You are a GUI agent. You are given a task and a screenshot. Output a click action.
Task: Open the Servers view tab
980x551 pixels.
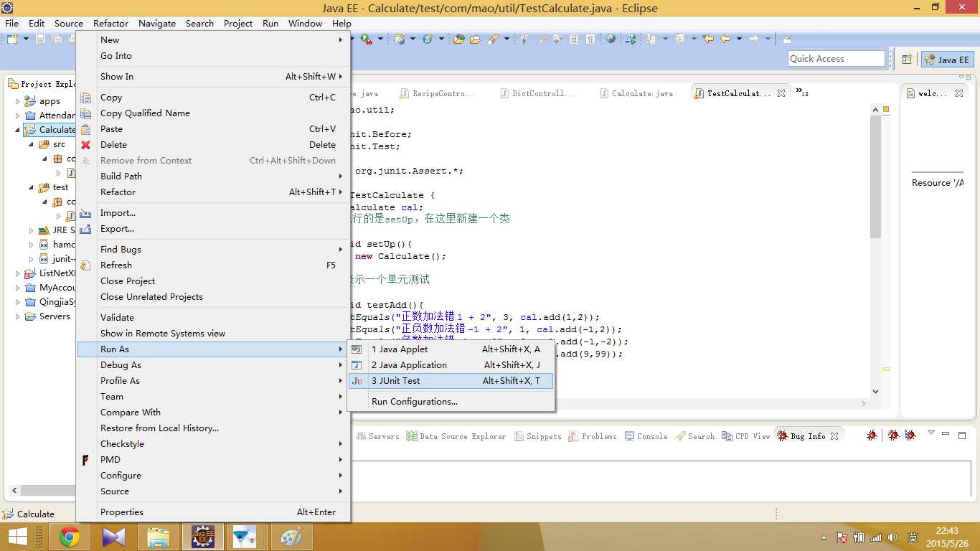(377, 436)
